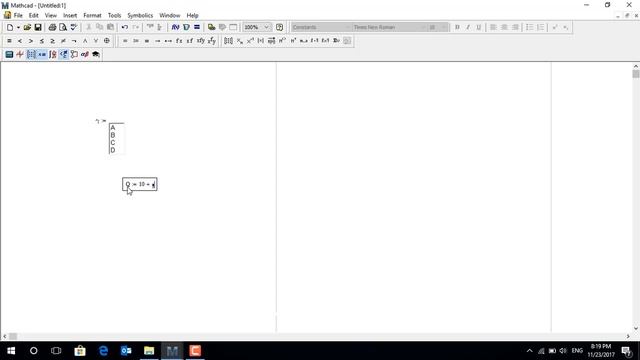640x360 pixels.
Task: Toggle Underline formatting
Action: (478, 27)
